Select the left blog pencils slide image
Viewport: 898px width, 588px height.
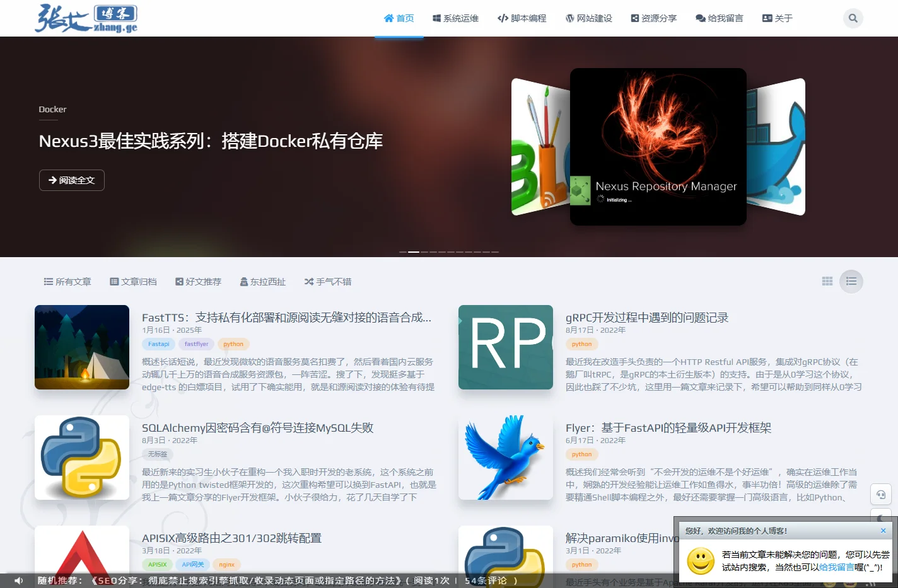click(540, 147)
